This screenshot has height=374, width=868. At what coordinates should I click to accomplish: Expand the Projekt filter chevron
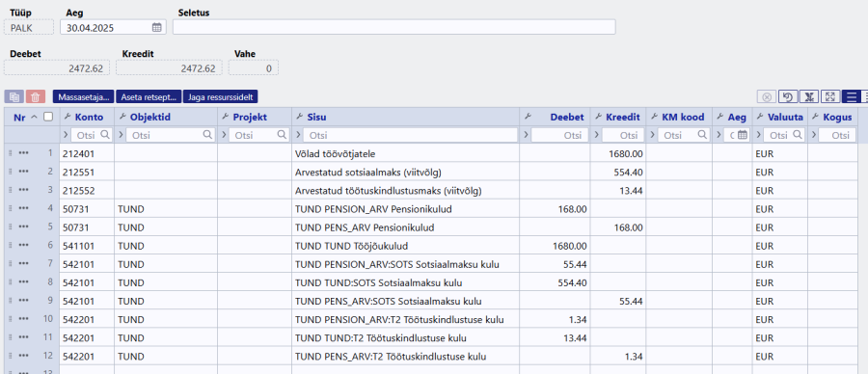[x=223, y=134]
